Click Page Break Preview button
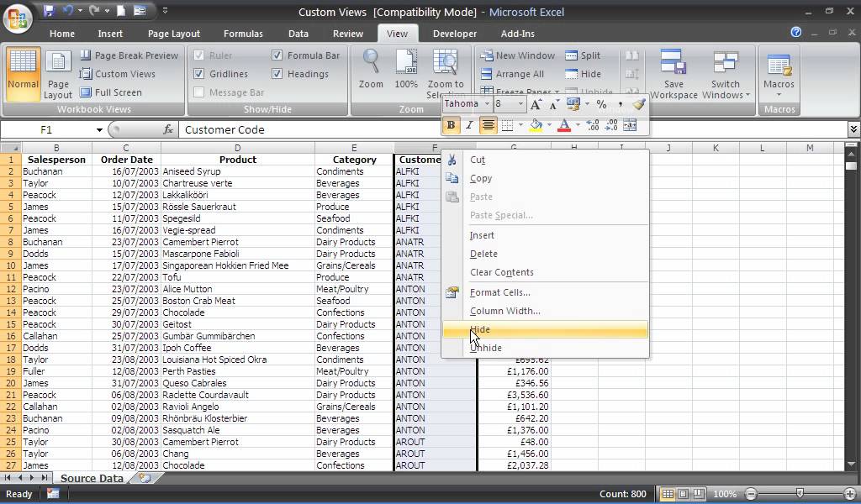861x504 pixels. [x=129, y=55]
